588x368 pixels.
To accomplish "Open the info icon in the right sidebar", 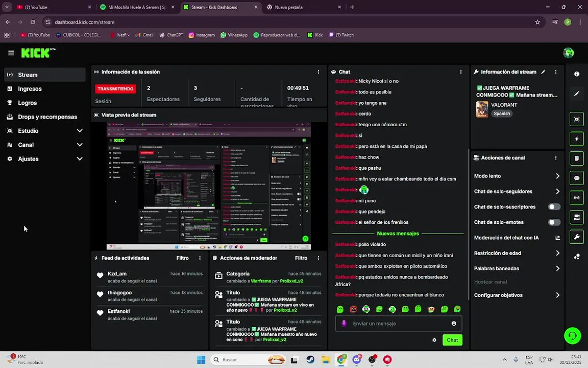I will click(577, 74).
